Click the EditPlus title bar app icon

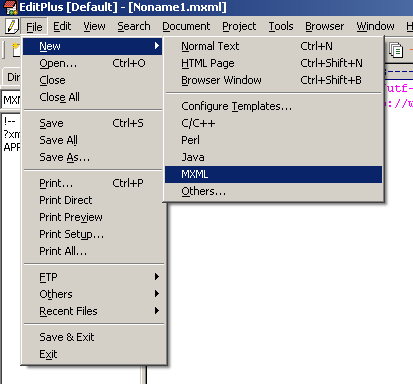(x=10, y=7)
